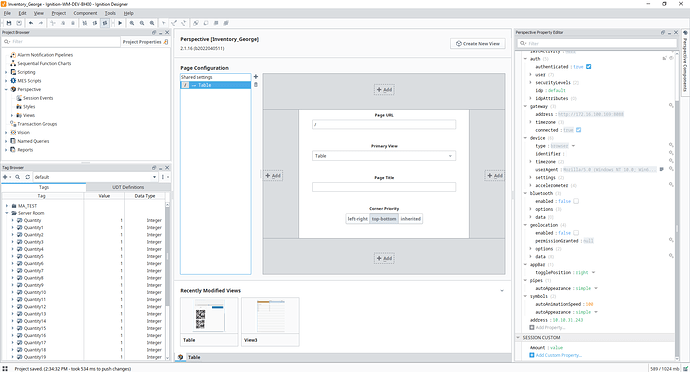
Task: Click the Cut scissors toolbar icon
Action: click(x=53, y=23)
